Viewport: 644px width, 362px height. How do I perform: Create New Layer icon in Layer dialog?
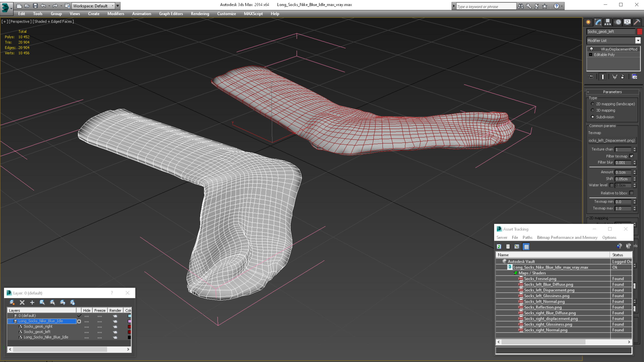[x=12, y=302]
